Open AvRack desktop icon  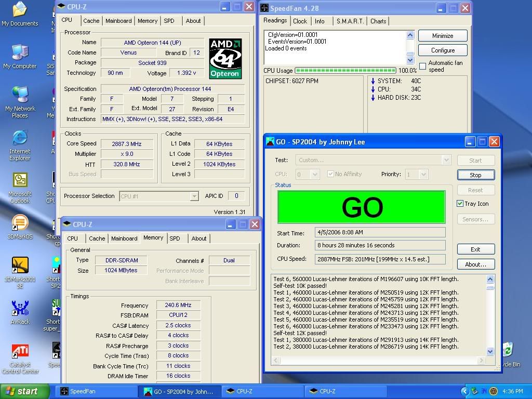(x=20, y=309)
